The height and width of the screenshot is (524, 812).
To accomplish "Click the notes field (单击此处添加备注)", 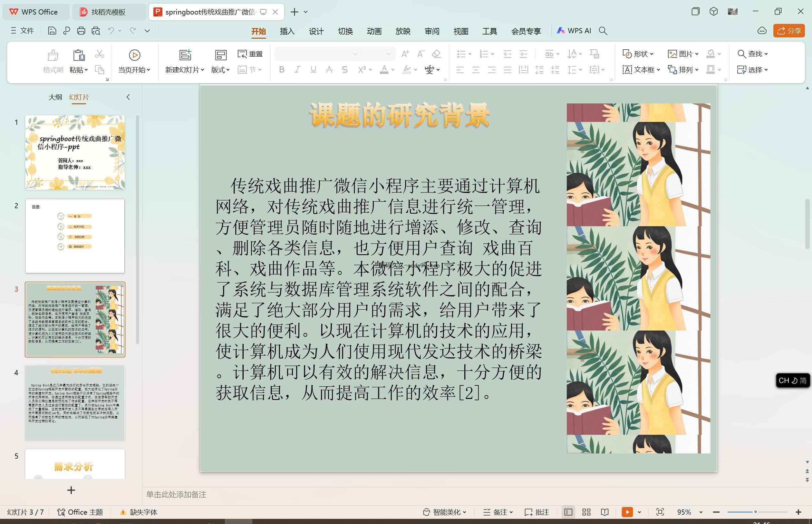I will [x=176, y=494].
